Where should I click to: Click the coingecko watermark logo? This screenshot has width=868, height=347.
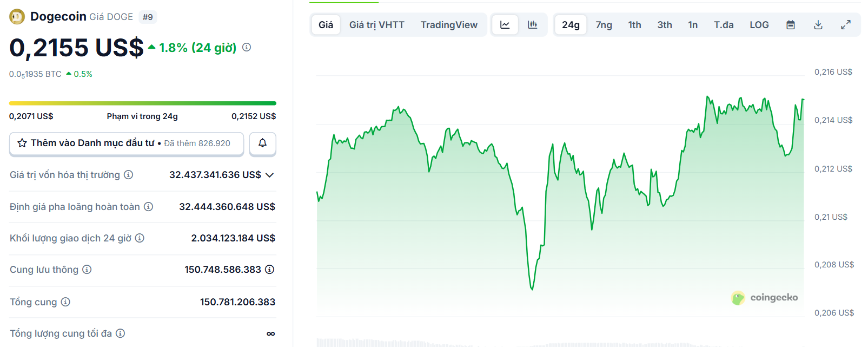coord(765,297)
